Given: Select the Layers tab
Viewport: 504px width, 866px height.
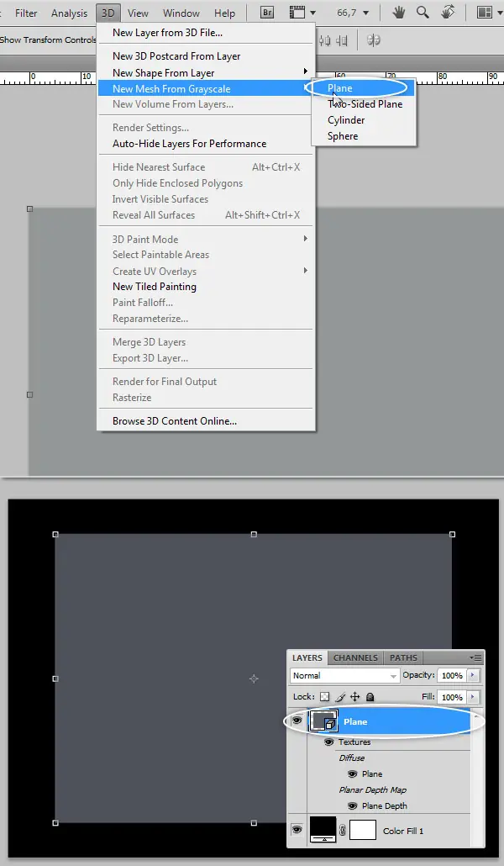Looking at the screenshot, I should coord(307,657).
